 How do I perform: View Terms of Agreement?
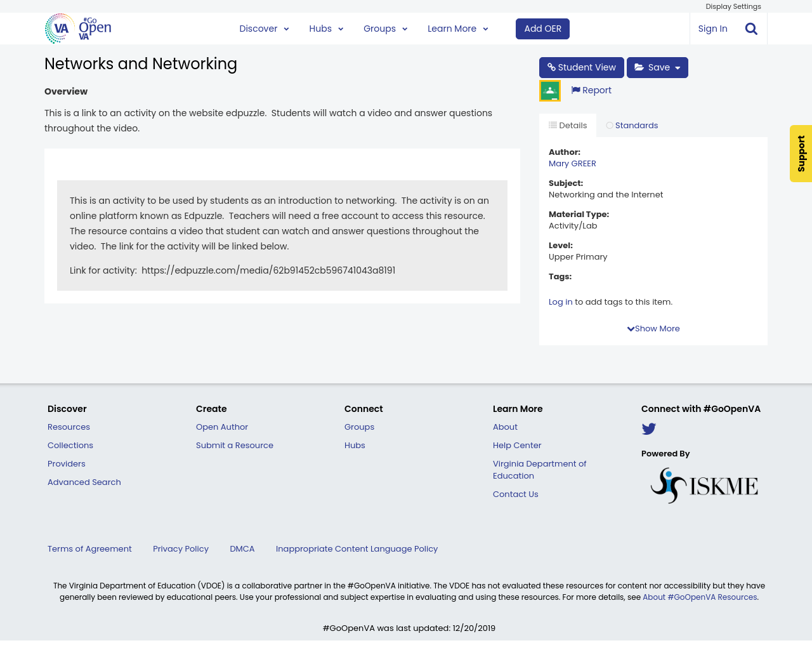click(x=89, y=549)
